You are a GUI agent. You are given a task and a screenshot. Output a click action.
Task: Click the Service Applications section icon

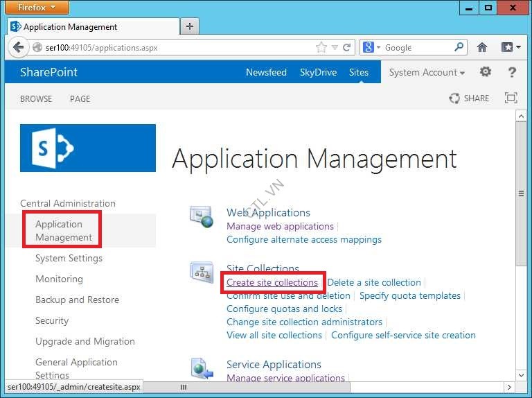click(x=202, y=367)
